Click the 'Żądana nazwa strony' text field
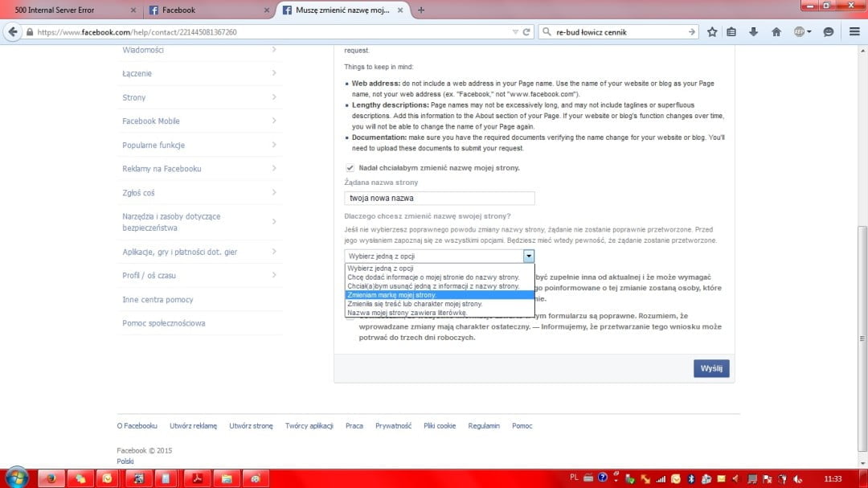Viewport: 868px width, 488px height. point(440,198)
